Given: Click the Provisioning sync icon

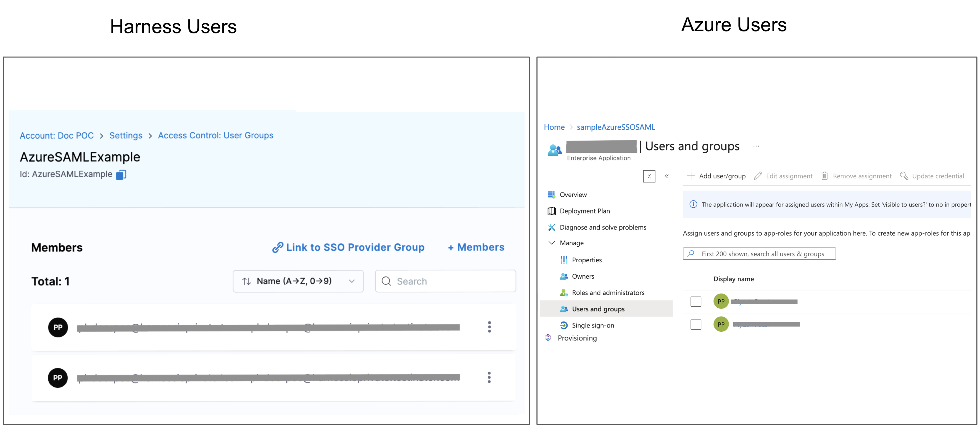Looking at the screenshot, I should pos(548,338).
